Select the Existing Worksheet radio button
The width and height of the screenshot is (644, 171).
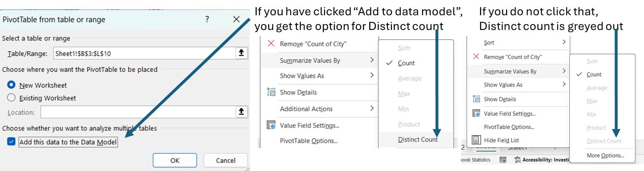[x=11, y=97]
